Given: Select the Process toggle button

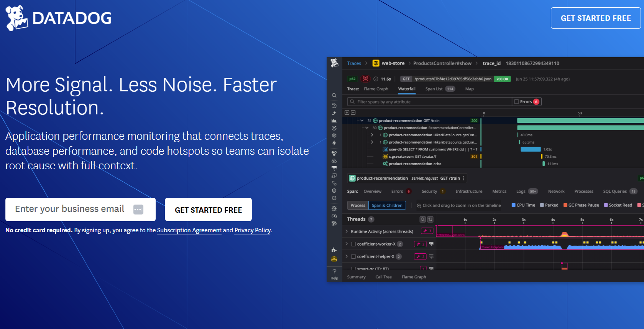Looking at the screenshot, I should (358, 205).
